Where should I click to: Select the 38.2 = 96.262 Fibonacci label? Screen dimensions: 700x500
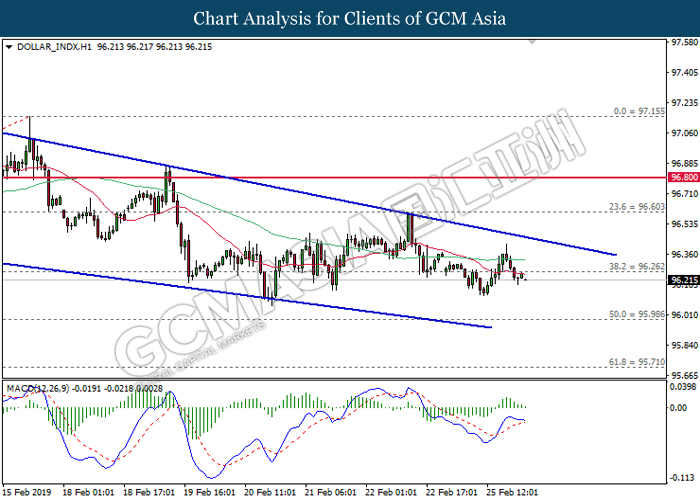coord(637,267)
